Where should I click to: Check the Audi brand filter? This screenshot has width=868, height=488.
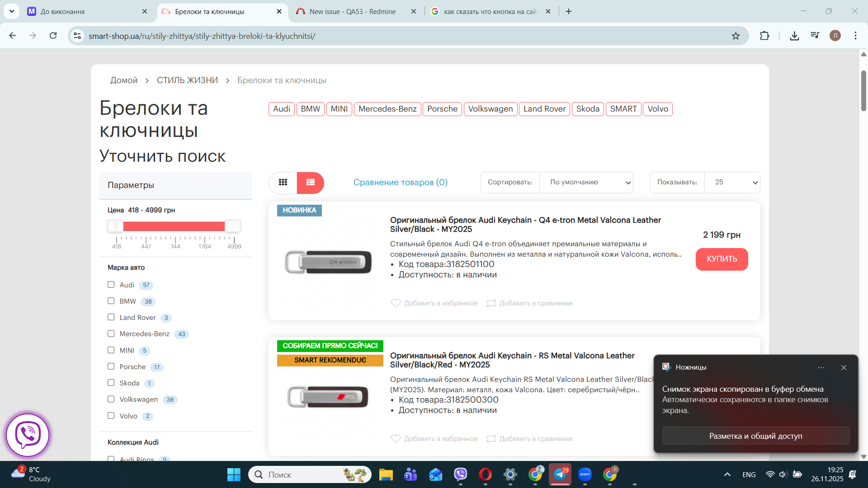coord(111,285)
